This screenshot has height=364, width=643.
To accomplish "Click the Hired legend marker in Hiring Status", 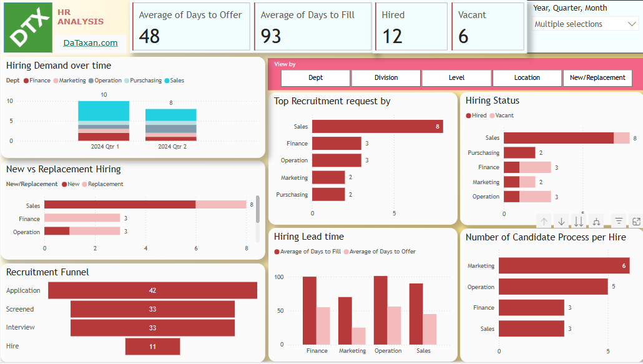I will pyautogui.click(x=468, y=116).
